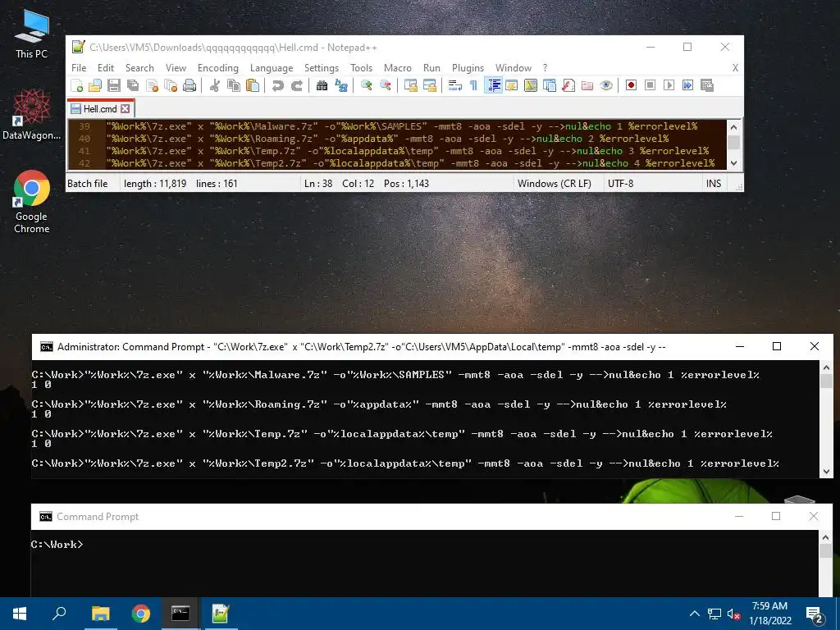The image size is (840, 630).
Task: Close the Hell.cmd tab with red X
Action: [x=125, y=109]
